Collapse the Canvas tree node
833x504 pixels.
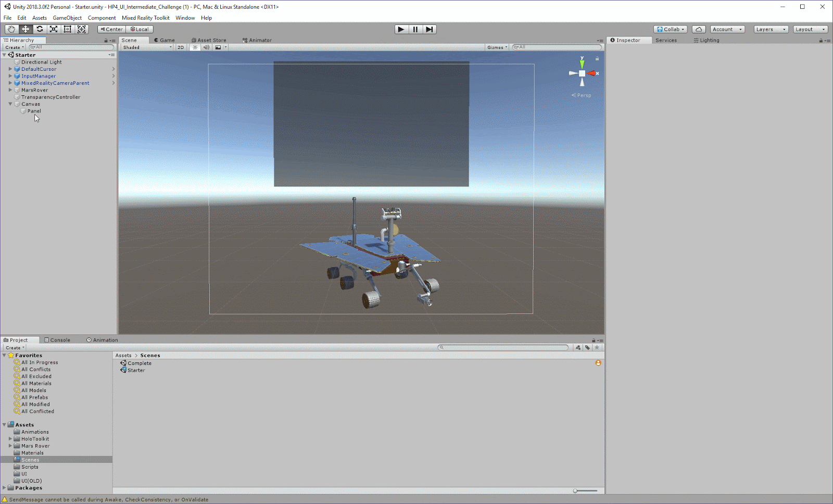pos(10,104)
